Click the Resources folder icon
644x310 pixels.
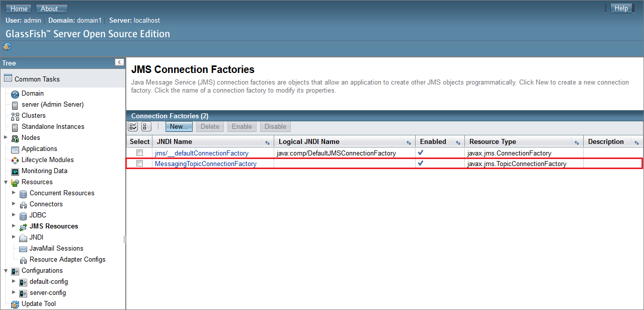point(15,182)
